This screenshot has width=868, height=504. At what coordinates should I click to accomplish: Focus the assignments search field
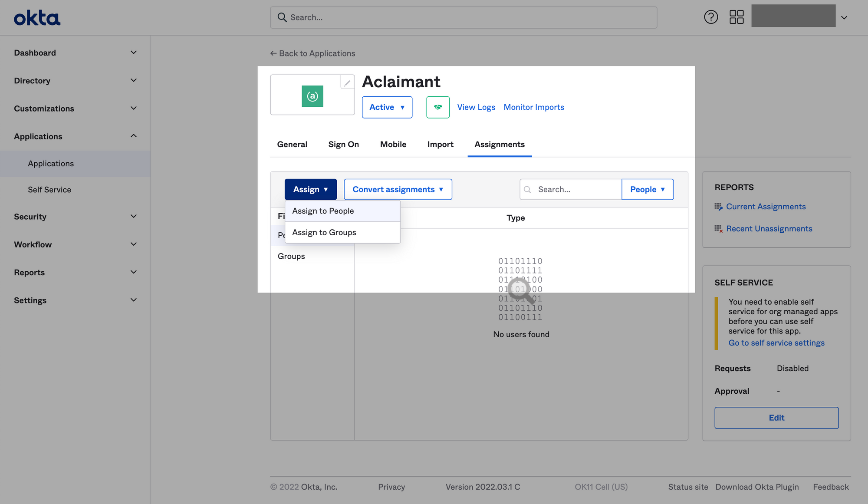[x=571, y=189]
